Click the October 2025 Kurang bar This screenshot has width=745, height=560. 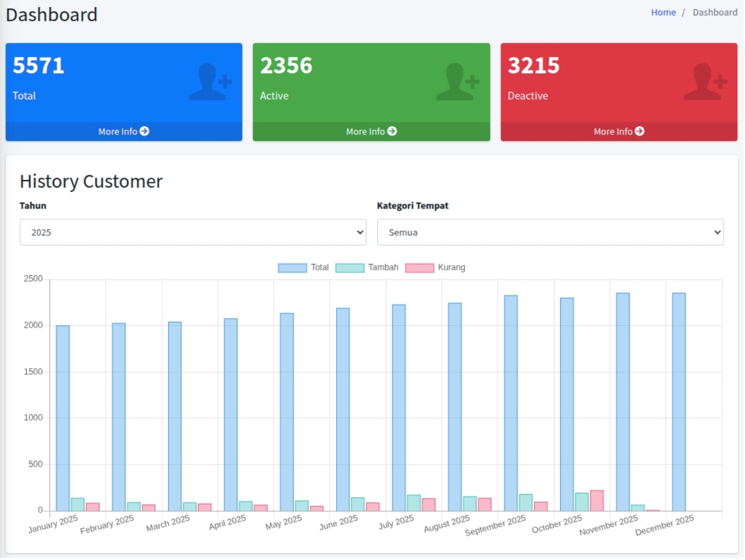point(597,501)
